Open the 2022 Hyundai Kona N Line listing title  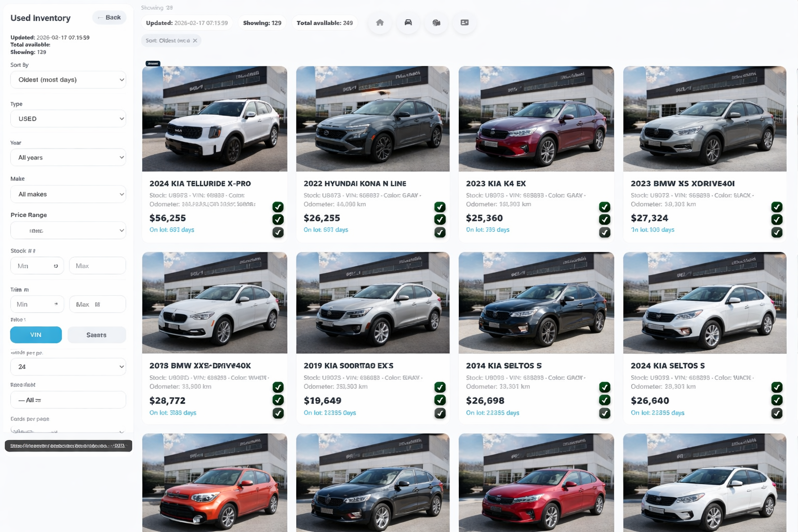(355, 183)
